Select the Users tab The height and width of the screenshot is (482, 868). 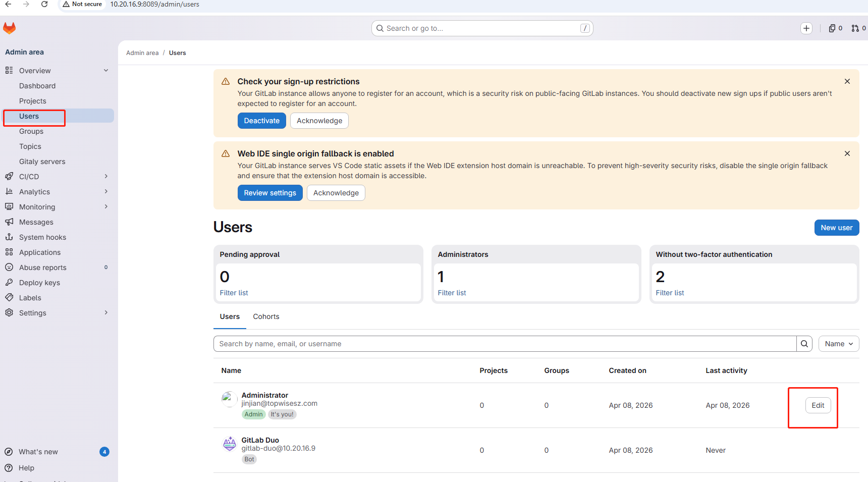(230, 316)
